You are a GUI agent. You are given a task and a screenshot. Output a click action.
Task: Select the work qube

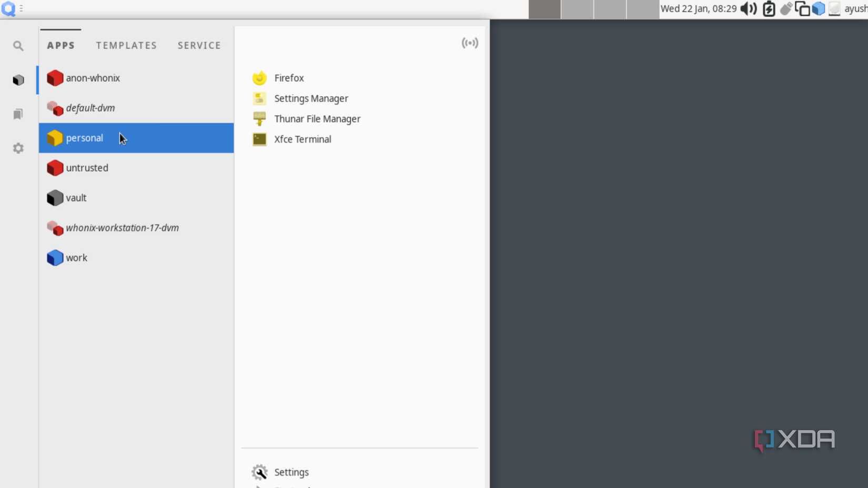click(77, 258)
